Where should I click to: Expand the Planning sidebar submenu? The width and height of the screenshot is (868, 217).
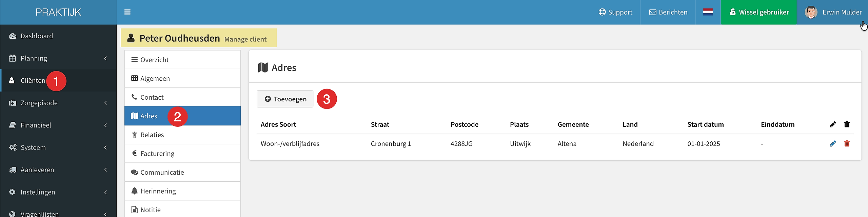click(x=58, y=58)
